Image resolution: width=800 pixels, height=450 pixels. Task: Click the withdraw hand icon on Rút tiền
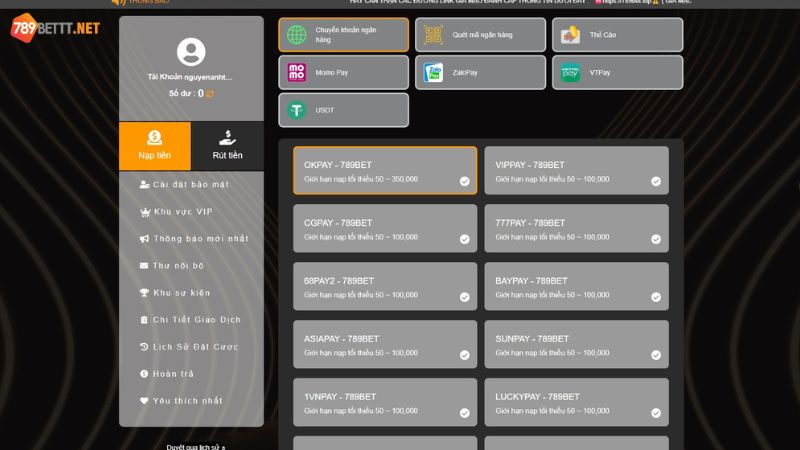point(228,138)
